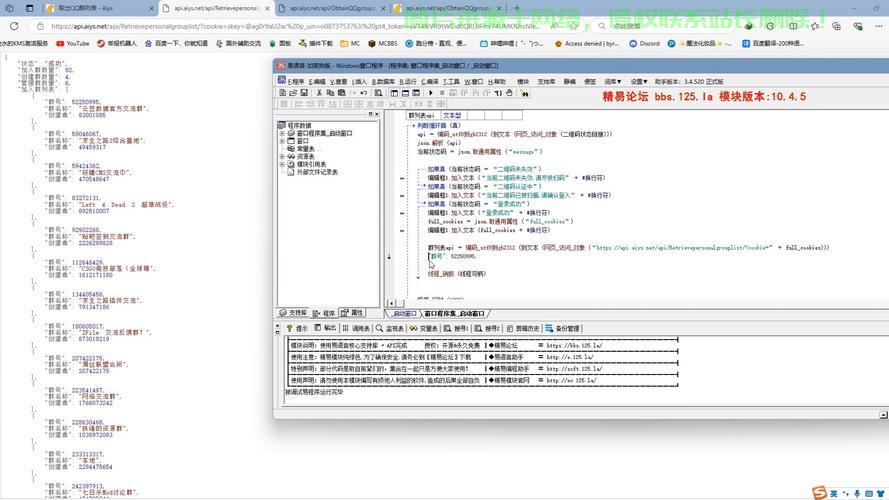Switch to third tab ObtainQQgroup
Screen dimensions: 889x500
[x=332, y=9]
